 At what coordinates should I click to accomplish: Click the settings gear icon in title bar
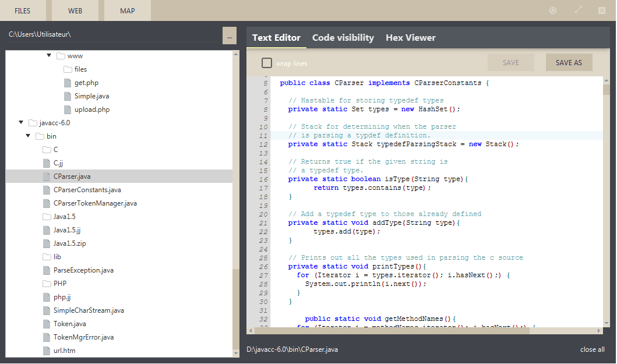[553, 10]
